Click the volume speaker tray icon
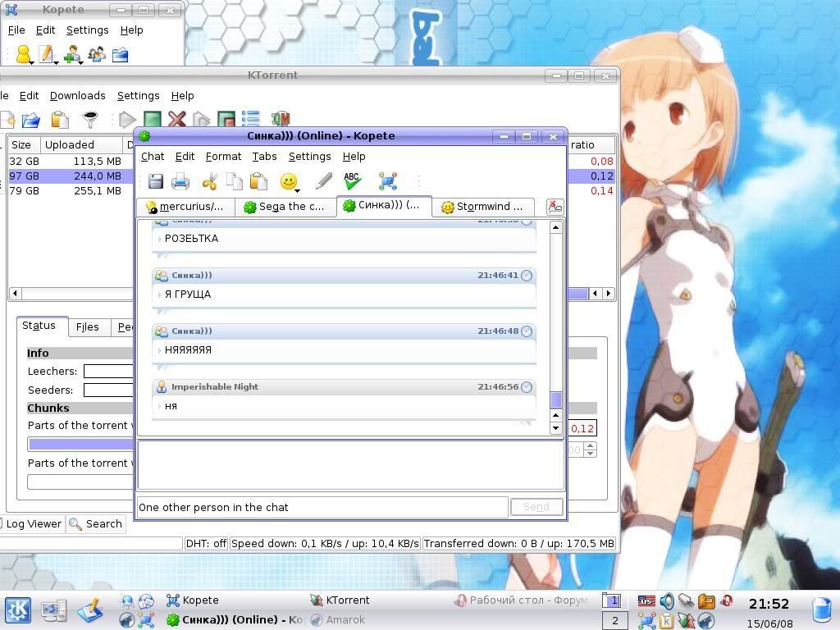 (x=666, y=601)
